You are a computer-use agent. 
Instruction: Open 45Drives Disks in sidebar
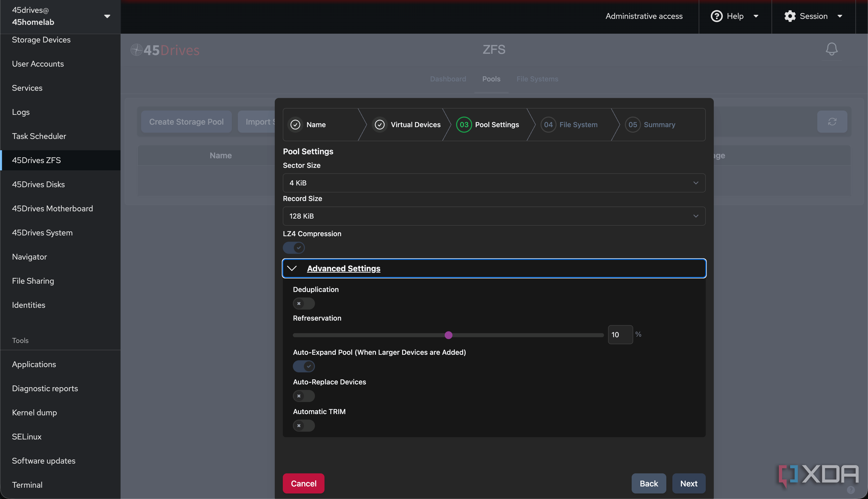click(60, 184)
